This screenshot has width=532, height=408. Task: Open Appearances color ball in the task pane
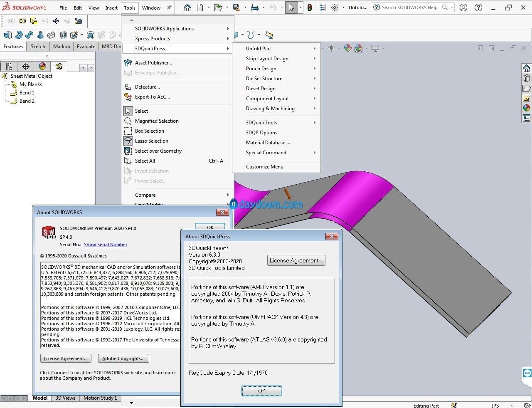(x=527, y=108)
